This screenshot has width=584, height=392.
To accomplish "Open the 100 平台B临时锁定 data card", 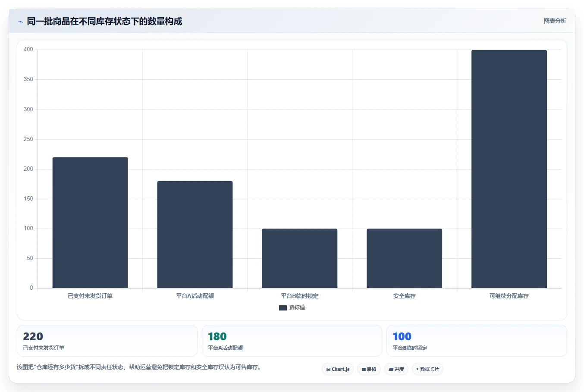I will [x=477, y=341].
